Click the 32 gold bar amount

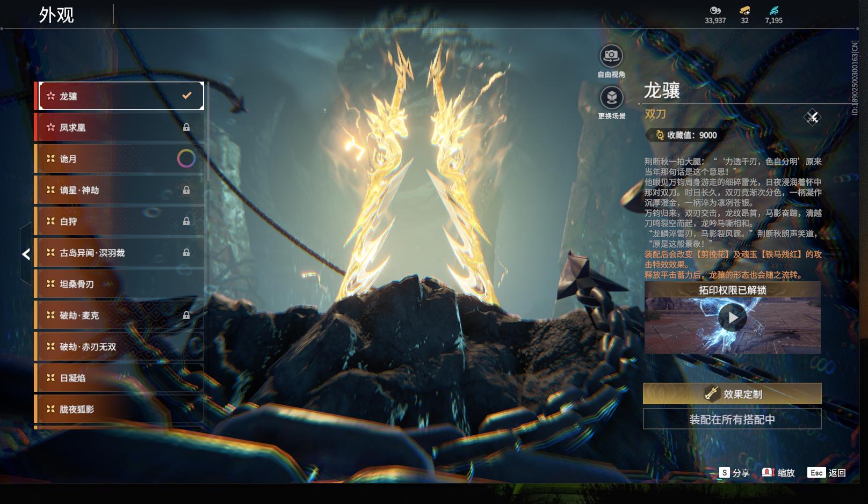[x=744, y=20]
